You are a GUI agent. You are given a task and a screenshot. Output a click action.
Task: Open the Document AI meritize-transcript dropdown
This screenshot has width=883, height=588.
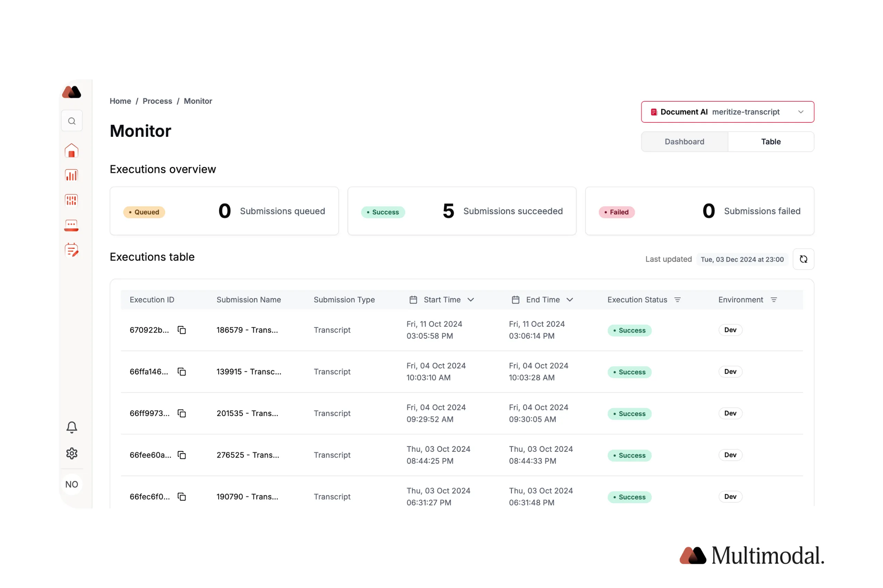[x=727, y=112]
